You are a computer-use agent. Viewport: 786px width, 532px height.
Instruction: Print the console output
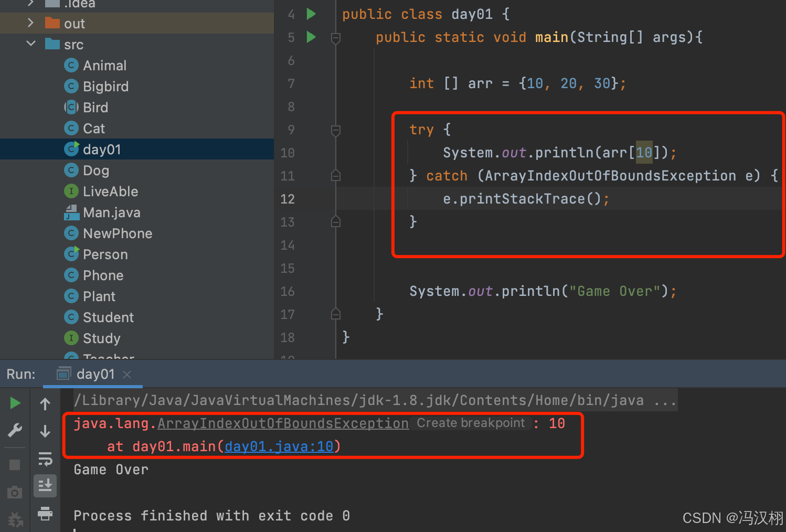pyautogui.click(x=45, y=513)
